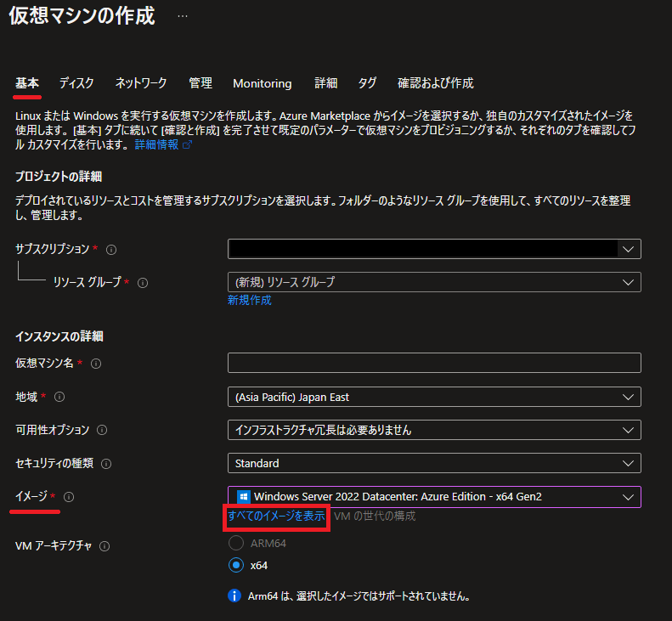Switch to the 基本 tab
672x621 pixels.
(x=27, y=83)
